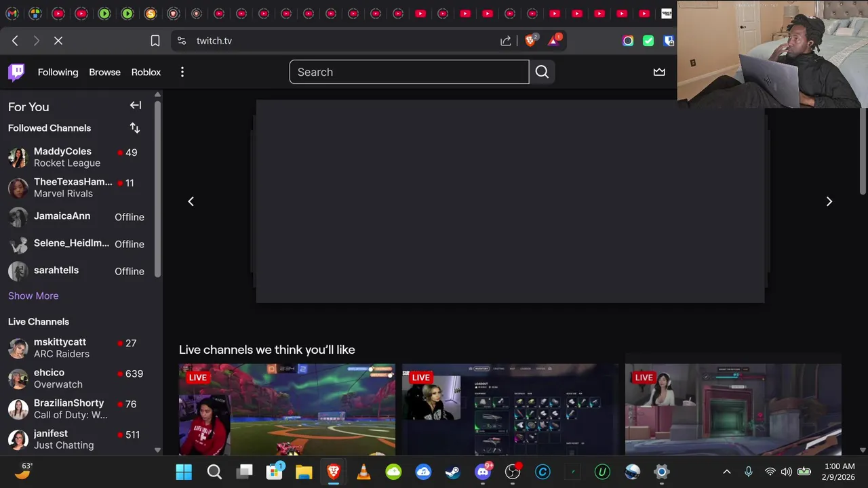This screenshot has height=488, width=868.
Task: Open TheeTexasHam channel in sidebar
Action: pyautogui.click(x=77, y=188)
